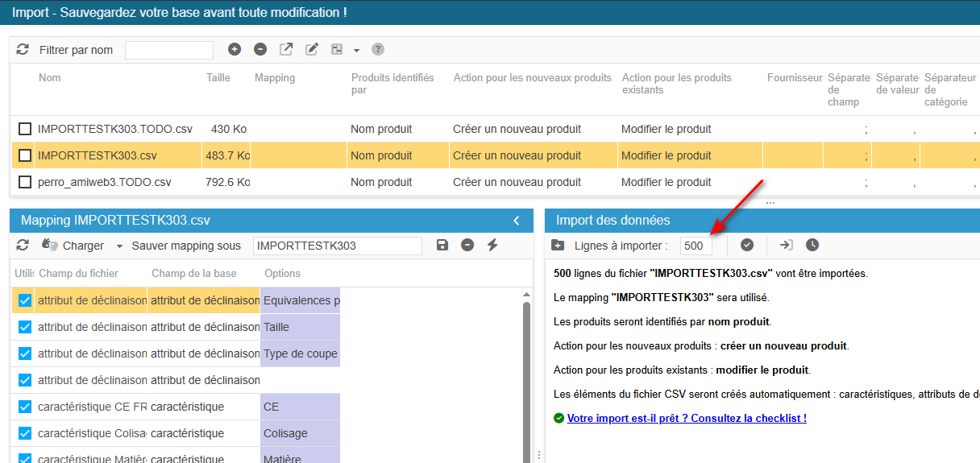Tick the checkbox for IMPORTTESTK303.TODO.csv
The height and width of the screenshot is (463, 980).
pyautogui.click(x=25, y=129)
